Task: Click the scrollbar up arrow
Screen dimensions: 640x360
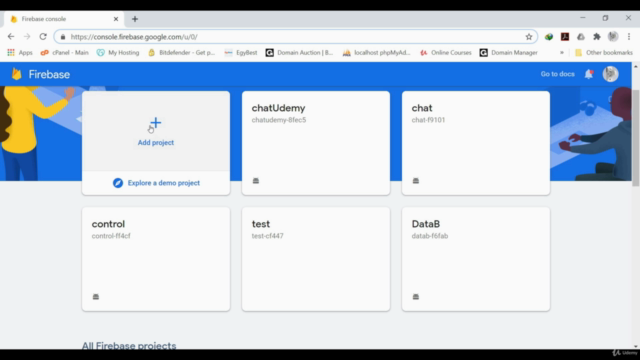Action: tap(636, 66)
